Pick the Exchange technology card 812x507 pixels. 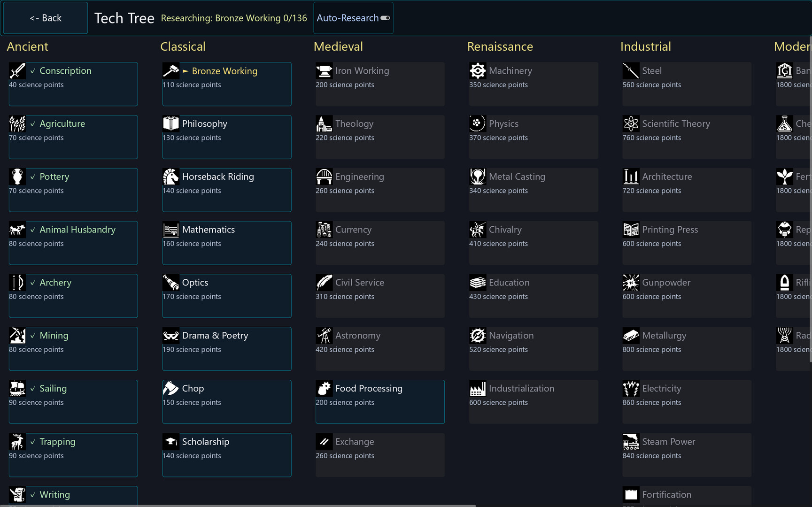pos(380,455)
